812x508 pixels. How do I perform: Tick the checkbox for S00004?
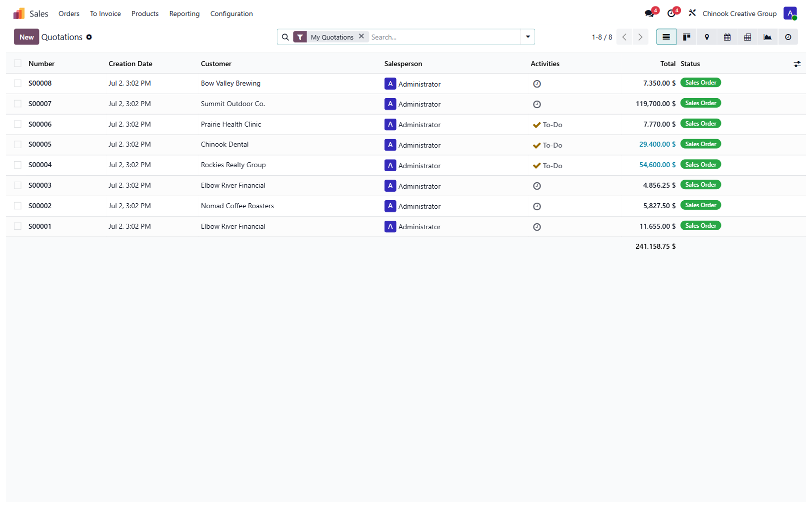pos(17,165)
